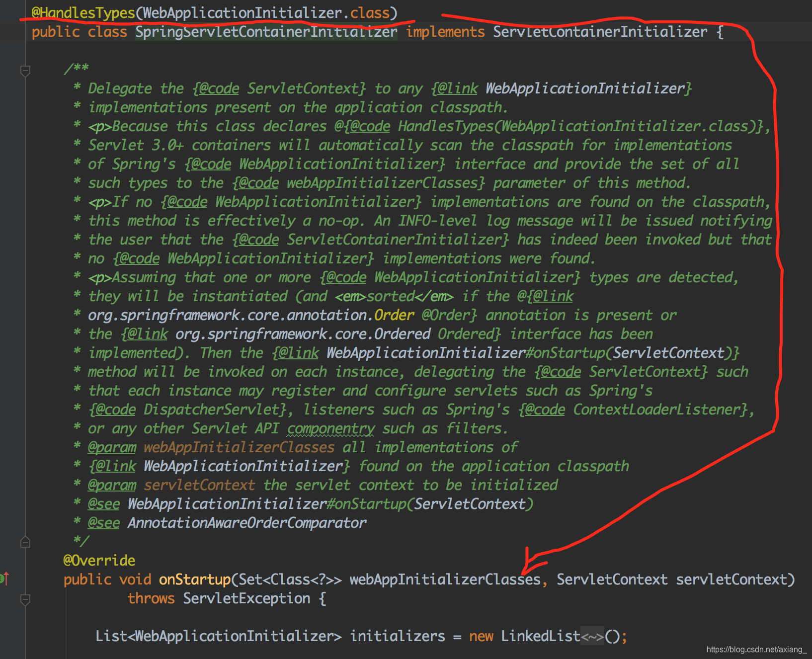This screenshot has height=659, width=812.
Task: Click the servletContext parameter name in the onStartup signature
Action: (x=731, y=579)
